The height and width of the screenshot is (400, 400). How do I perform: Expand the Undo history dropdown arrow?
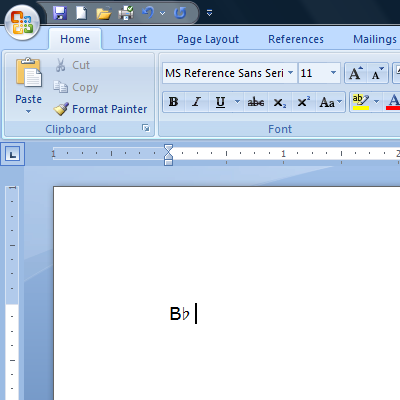(162, 13)
